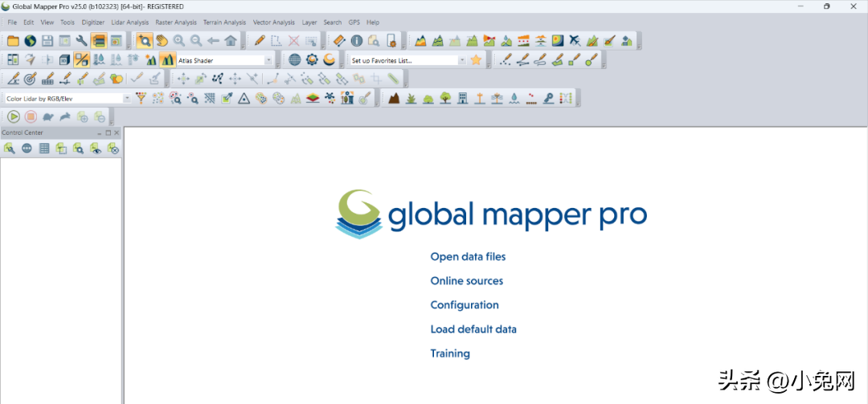
Task: Click the building classification icon
Action: pos(462,99)
